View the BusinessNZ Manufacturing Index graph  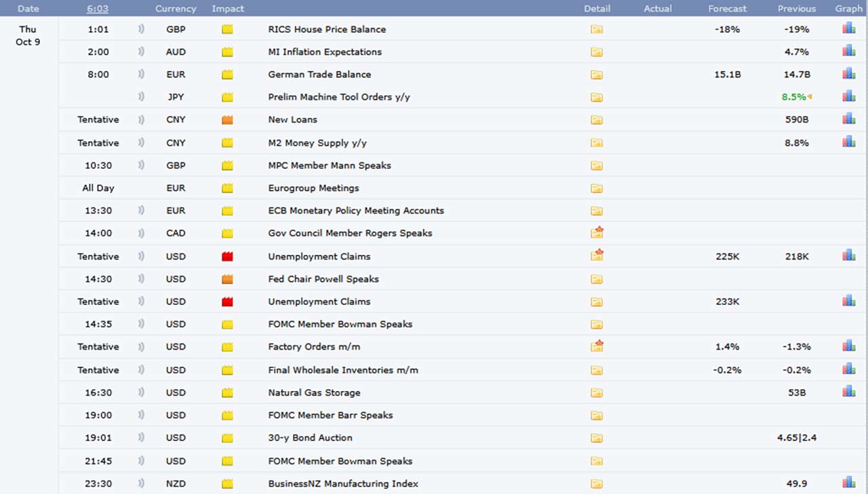[848, 483]
